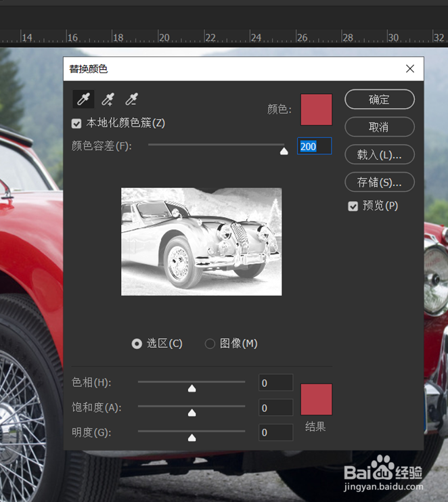Select the Eyedropper tool
This screenshot has width=448, height=502.
[x=83, y=99]
